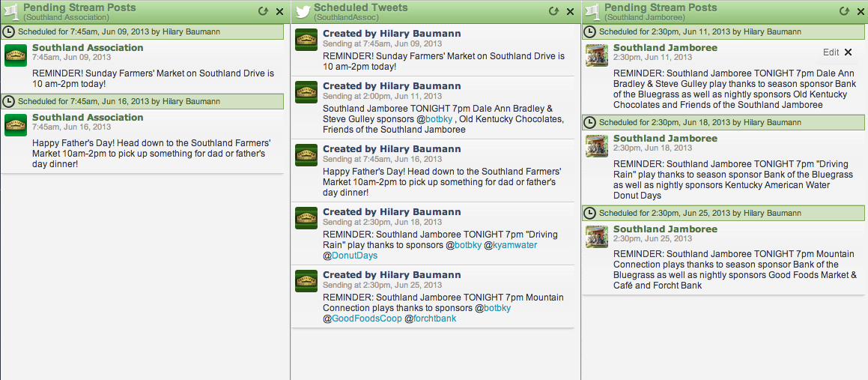Screen dimensions: 868x380
Task: Click the '(SouthlandAssoc)' account subtitle
Action: [346, 18]
